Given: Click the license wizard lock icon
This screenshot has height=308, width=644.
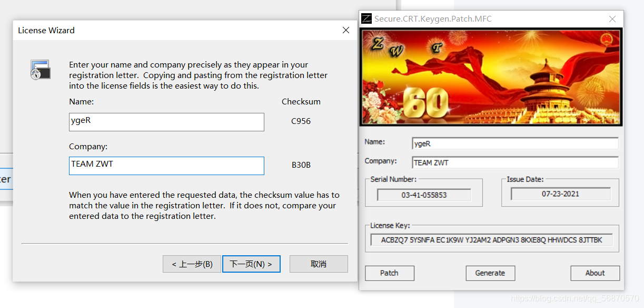Looking at the screenshot, I should [41, 70].
